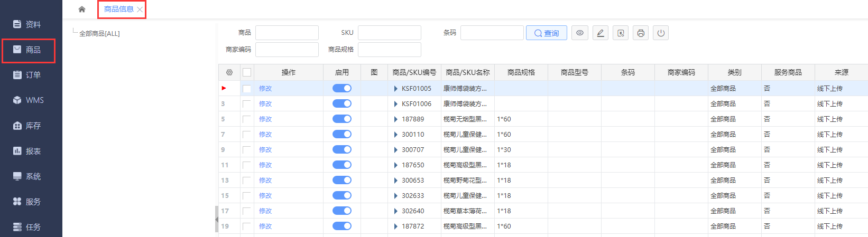The image size is (868, 237).
Task: Expand row KSF01005 SKU details
Action: [395, 89]
